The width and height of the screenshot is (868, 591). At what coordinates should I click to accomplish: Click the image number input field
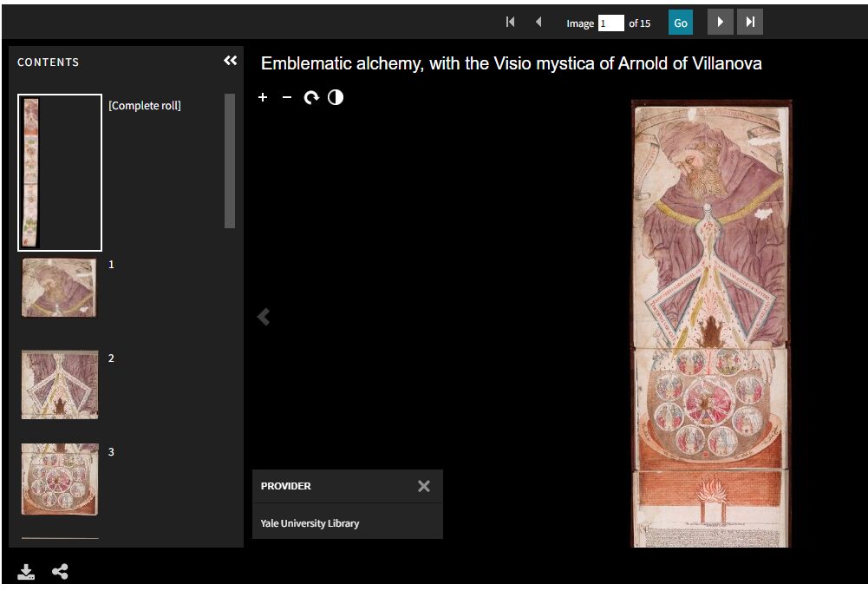tap(610, 23)
